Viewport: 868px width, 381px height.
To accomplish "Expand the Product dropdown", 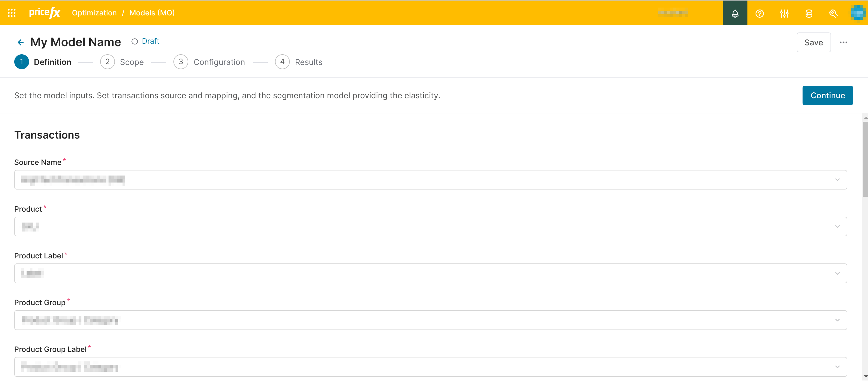I will pyautogui.click(x=837, y=226).
